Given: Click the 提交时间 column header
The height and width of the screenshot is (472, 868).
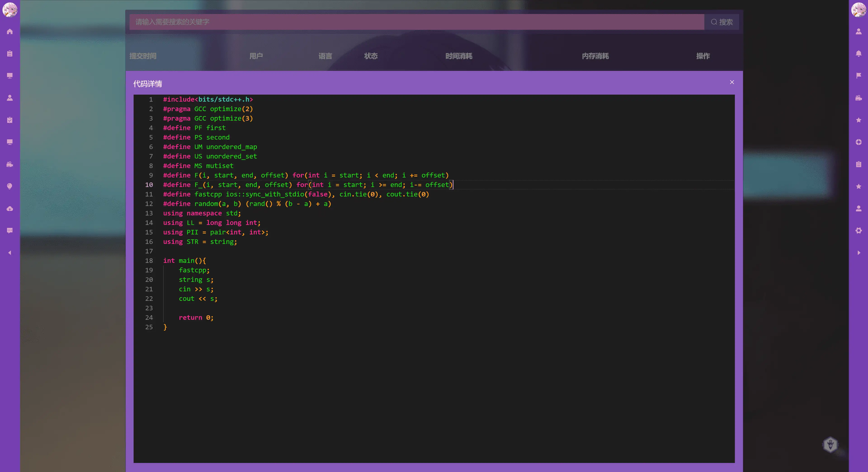Looking at the screenshot, I should point(143,56).
